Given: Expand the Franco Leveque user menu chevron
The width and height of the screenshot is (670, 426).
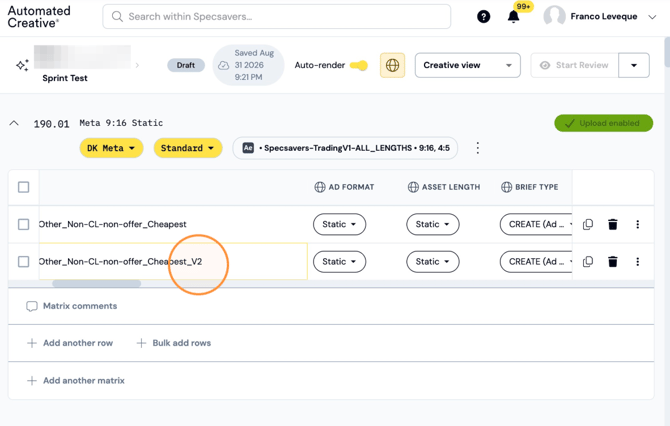Looking at the screenshot, I should (652, 17).
